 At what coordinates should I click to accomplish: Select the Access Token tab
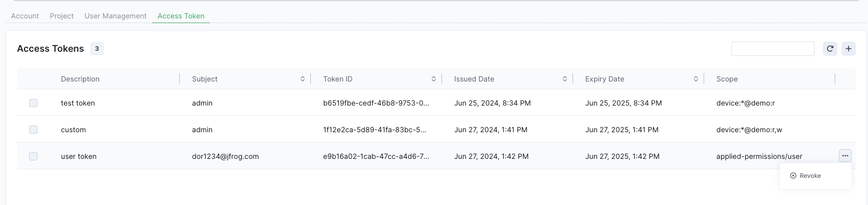[181, 16]
